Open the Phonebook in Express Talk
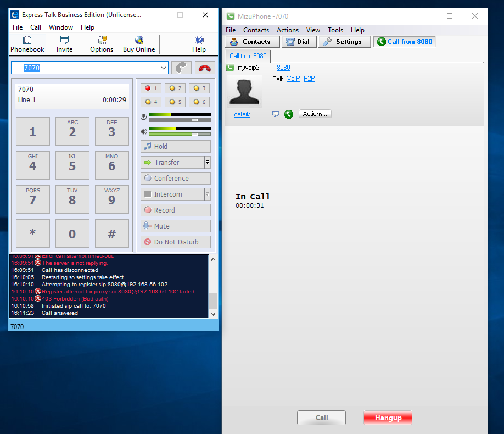The width and height of the screenshot is (504, 434). (x=27, y=44)
